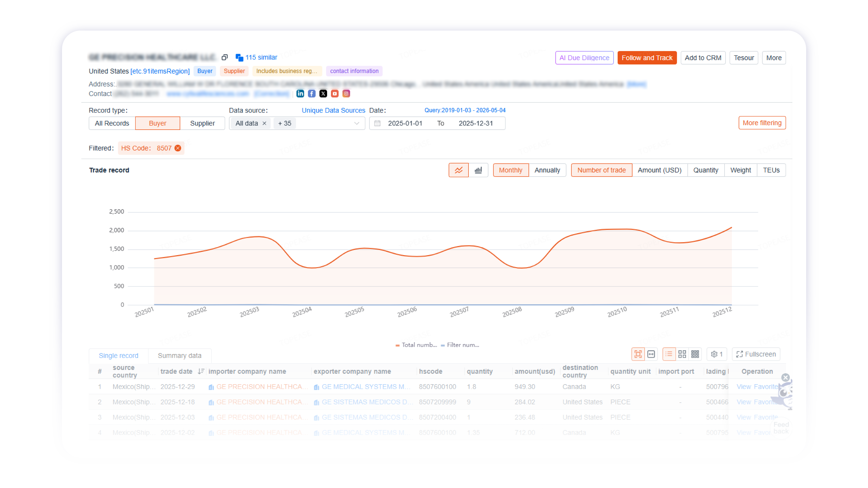Select Weight metric
This screenshot has width=868, height=488.
[740, 170]
